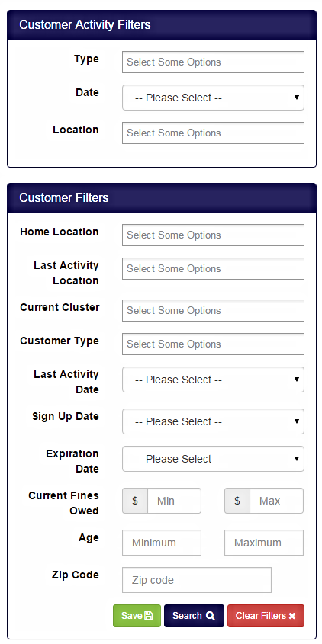This screenshot has width=322, height=644.
Task: Open the activity Date dropdown
Action: pyautogui.click(x=213, y=98)
